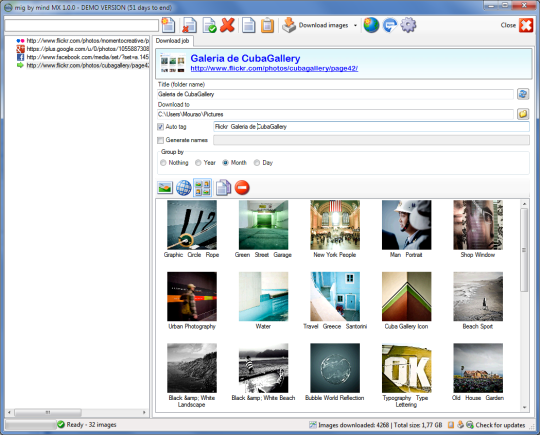Image resolution: width=540 pixels, height=435 pixels.
Task: Click the thumbnail list scroll down arrow
Action: pyautogui.click(x=525, y=407)
